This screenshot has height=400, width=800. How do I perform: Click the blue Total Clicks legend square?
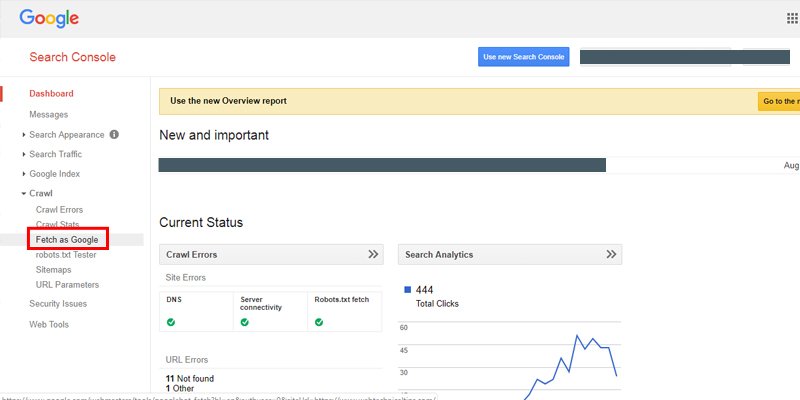pyautogui.click(x=408, y=290)
